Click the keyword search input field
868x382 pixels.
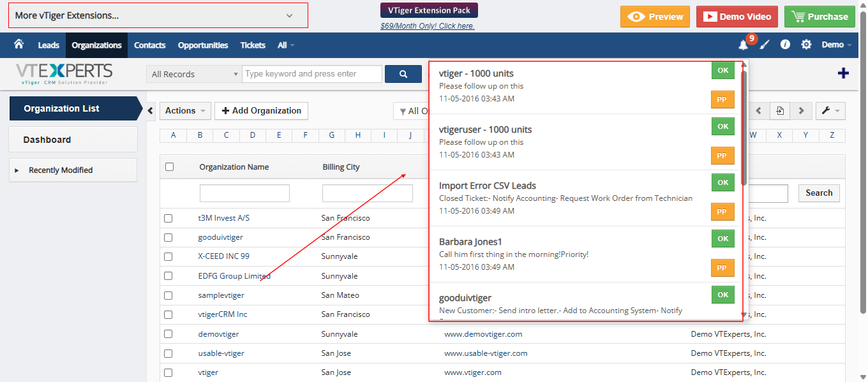[x=312, y=74]
